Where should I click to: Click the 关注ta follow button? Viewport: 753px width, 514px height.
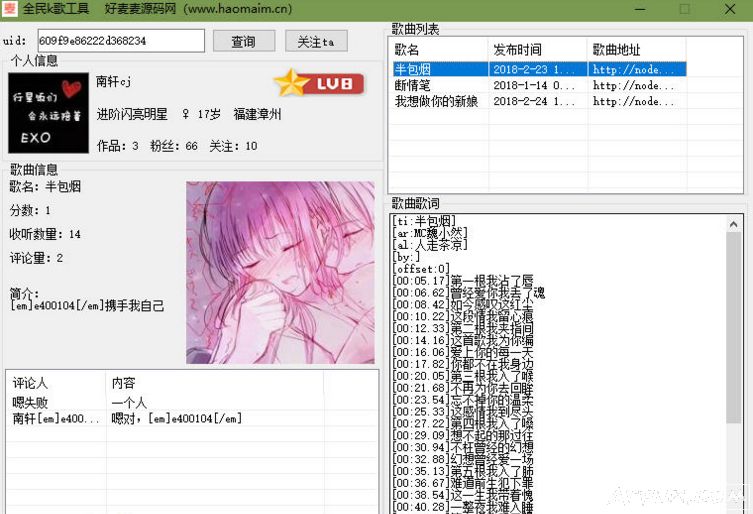316,41
